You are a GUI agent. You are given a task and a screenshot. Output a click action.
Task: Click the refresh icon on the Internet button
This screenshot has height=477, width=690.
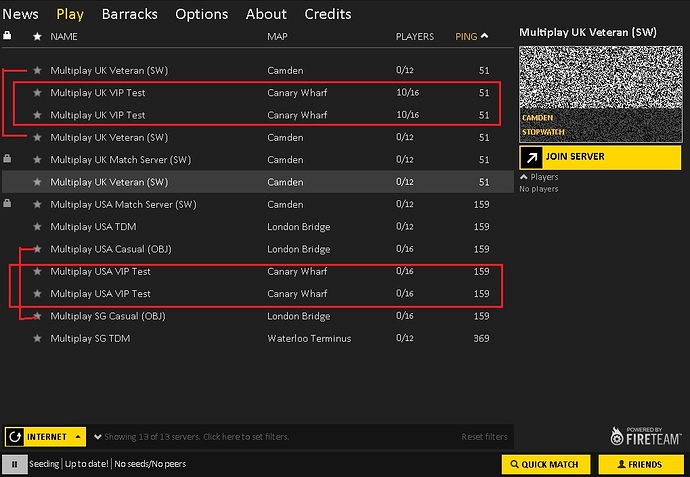click(x=14, y=437)
